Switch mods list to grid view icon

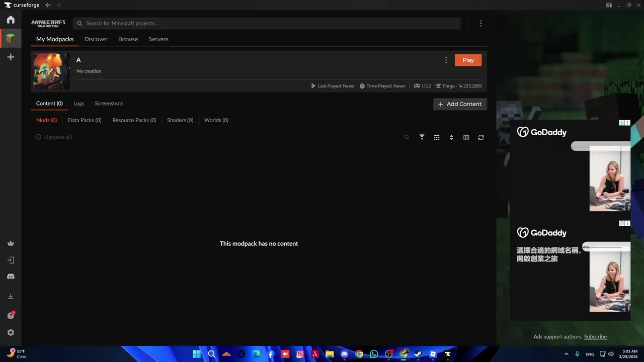pyautogui.click(x=437, y=137)
